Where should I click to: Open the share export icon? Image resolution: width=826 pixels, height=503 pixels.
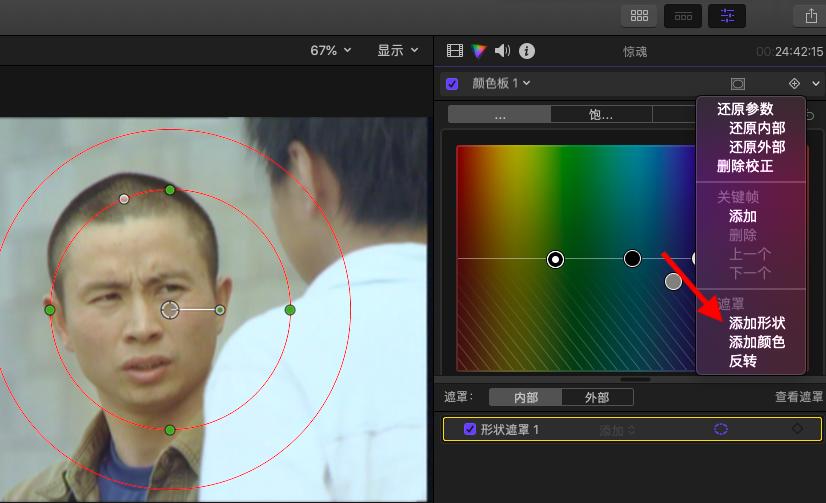pyautogui.click(x=811, y=16)
